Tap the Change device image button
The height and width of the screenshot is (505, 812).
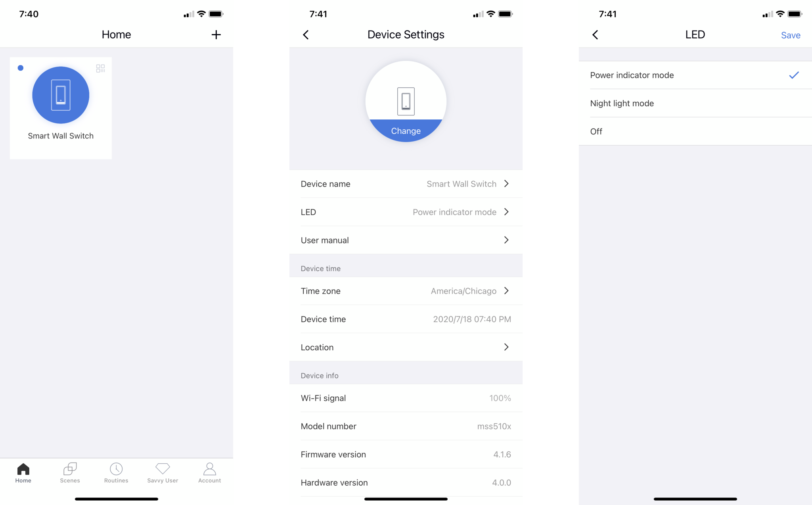point(406,131)
